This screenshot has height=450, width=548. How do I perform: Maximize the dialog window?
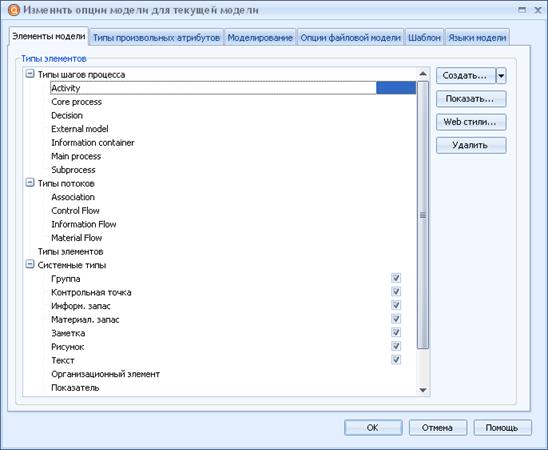(522, 10)
